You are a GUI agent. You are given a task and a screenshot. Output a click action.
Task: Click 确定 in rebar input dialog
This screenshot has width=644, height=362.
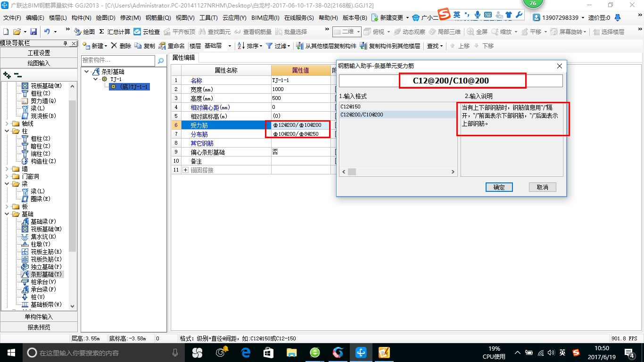pyautogui.click(x=499, y=187)
